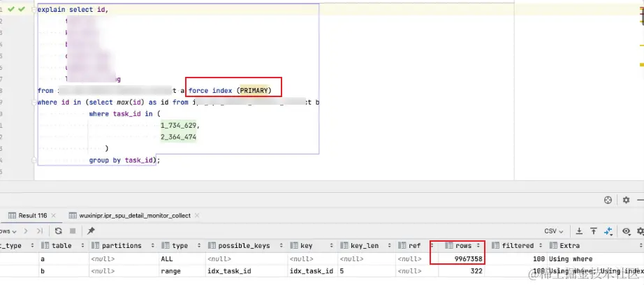Click the max(id) function in editor
644x285 pixels.
(x=129, y=102)
